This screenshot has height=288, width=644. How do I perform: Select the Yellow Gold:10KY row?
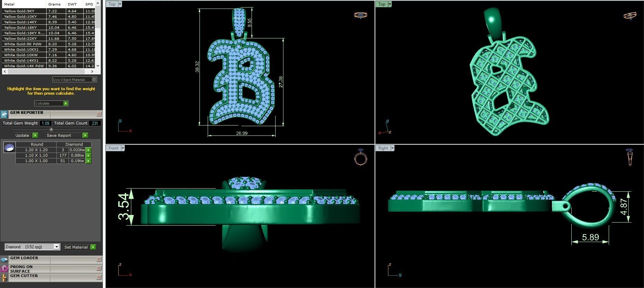49,16
